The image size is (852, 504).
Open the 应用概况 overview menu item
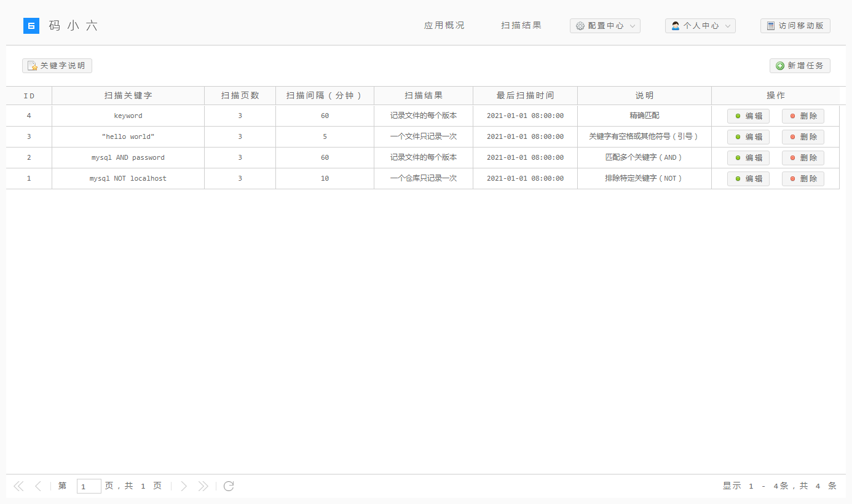tap(444, 26)
